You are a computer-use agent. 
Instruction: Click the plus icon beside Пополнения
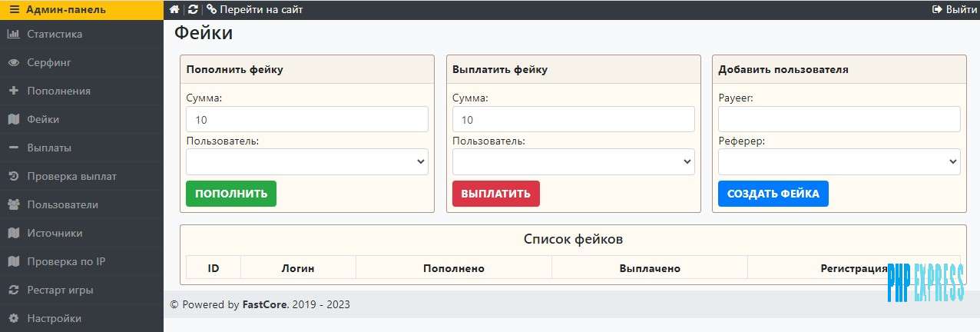13,91
